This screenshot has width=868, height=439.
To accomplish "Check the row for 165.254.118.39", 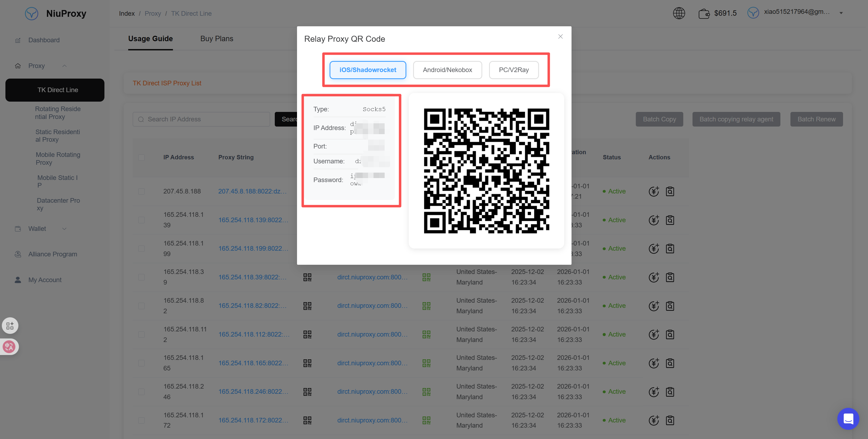I will click(142, 277).
